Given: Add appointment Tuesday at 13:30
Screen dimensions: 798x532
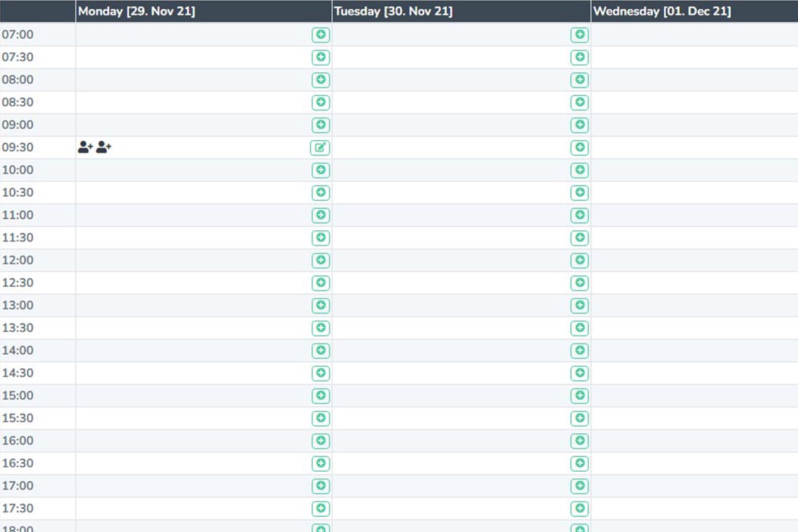Looking at the screenshot, I should (x=580, y=328).
